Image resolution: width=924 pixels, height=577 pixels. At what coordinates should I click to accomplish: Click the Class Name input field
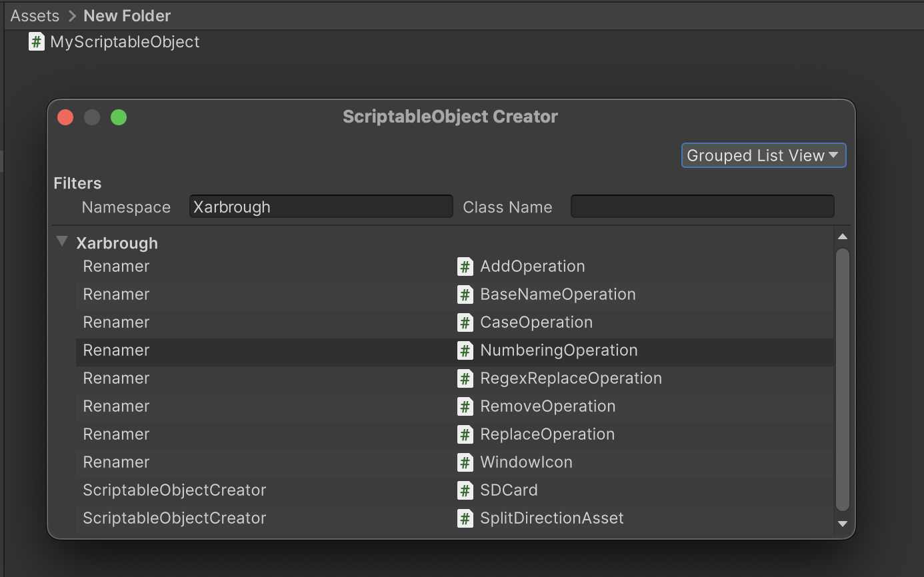702,206
